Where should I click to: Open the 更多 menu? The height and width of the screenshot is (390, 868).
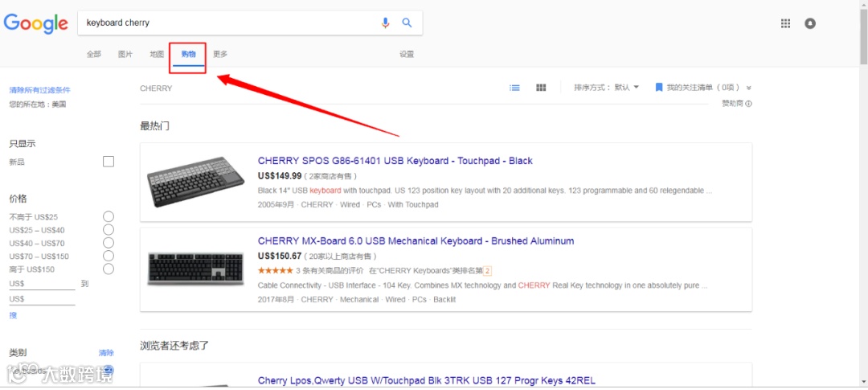(219, 55)
